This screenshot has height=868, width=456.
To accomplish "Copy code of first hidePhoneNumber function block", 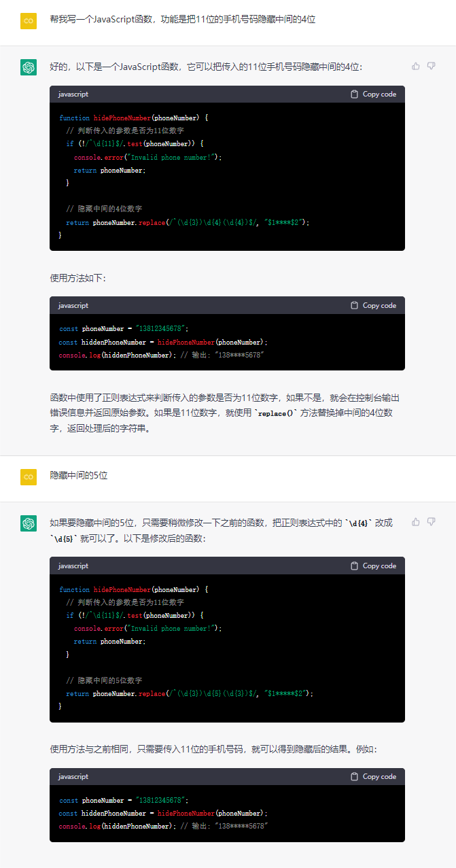I will 373,94.
